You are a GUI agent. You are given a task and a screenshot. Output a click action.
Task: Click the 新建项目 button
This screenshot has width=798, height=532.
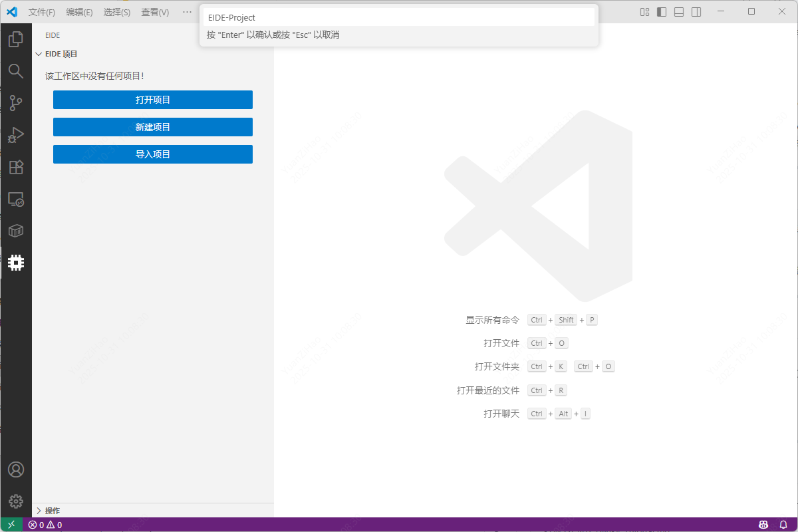(153, 127)
